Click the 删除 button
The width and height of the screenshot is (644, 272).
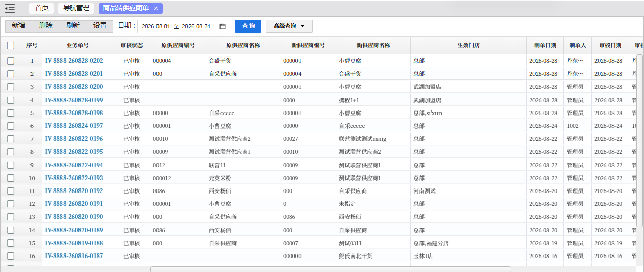(x=45, y=26)
